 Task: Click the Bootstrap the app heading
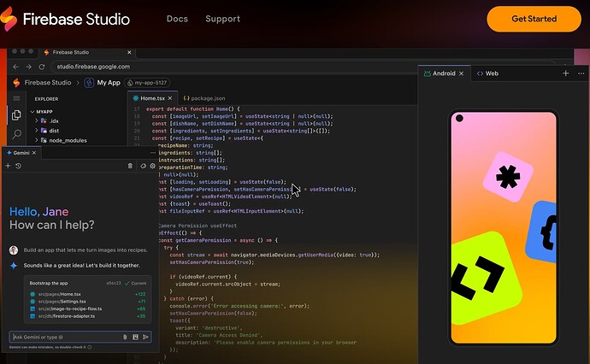[49, 283]
